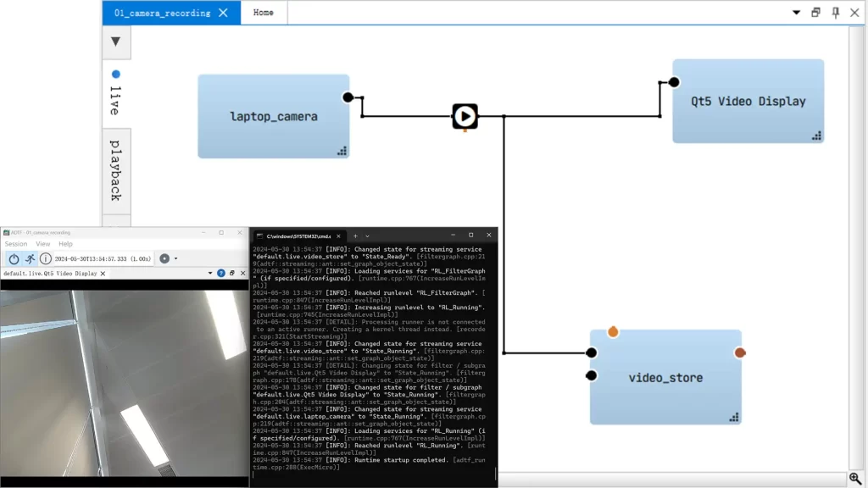Click the info circle icon in ADTF toolbar
The height and width of the screenshot is (488, 868).
point(46,258)
